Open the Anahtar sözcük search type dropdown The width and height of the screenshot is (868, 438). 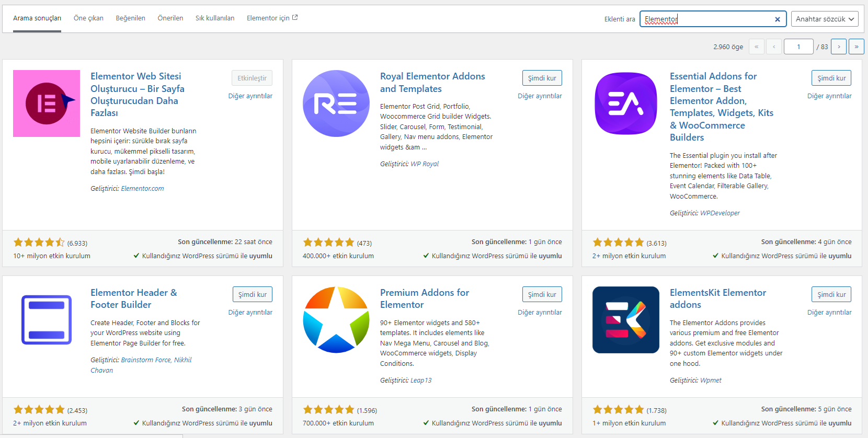point(824,19)
